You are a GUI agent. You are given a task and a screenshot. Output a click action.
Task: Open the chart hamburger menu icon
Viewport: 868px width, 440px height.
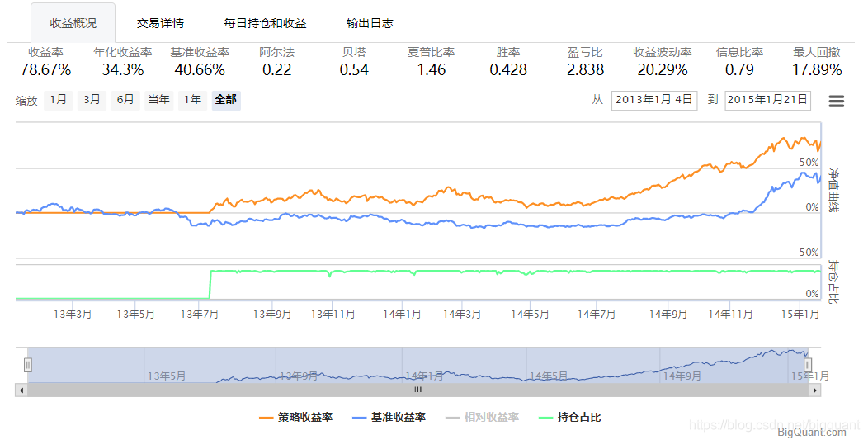point(836,101)
